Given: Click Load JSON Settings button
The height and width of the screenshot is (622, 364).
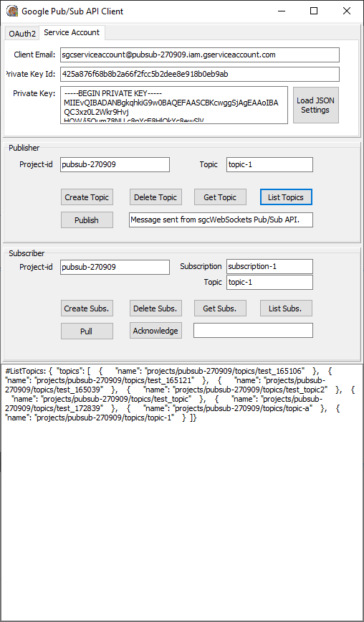Looking at the screenshot, I should [x=316, y=105].
